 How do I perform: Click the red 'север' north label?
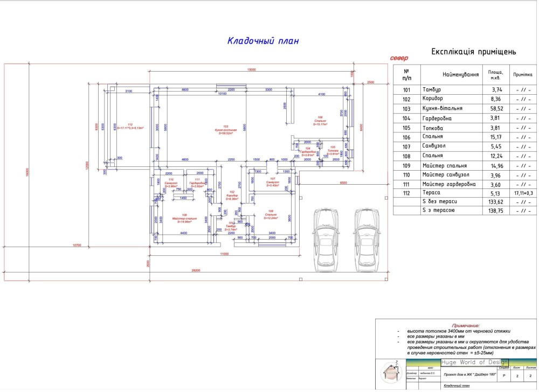pyautogui.click(x=399, y=58)
